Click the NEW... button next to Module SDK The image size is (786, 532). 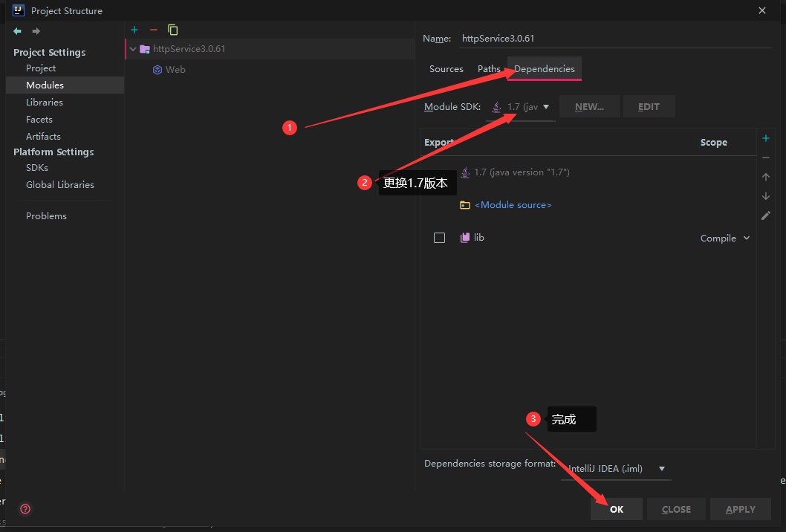click(x=589, y=106)
